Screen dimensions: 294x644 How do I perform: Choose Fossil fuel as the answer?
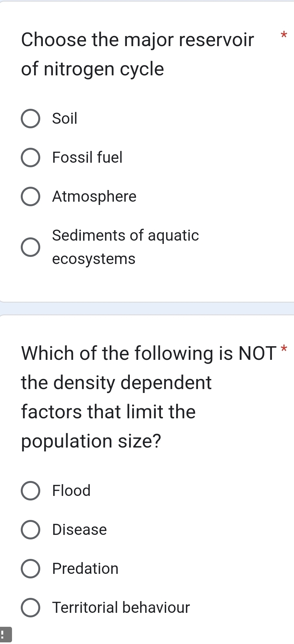pos(31,158)
